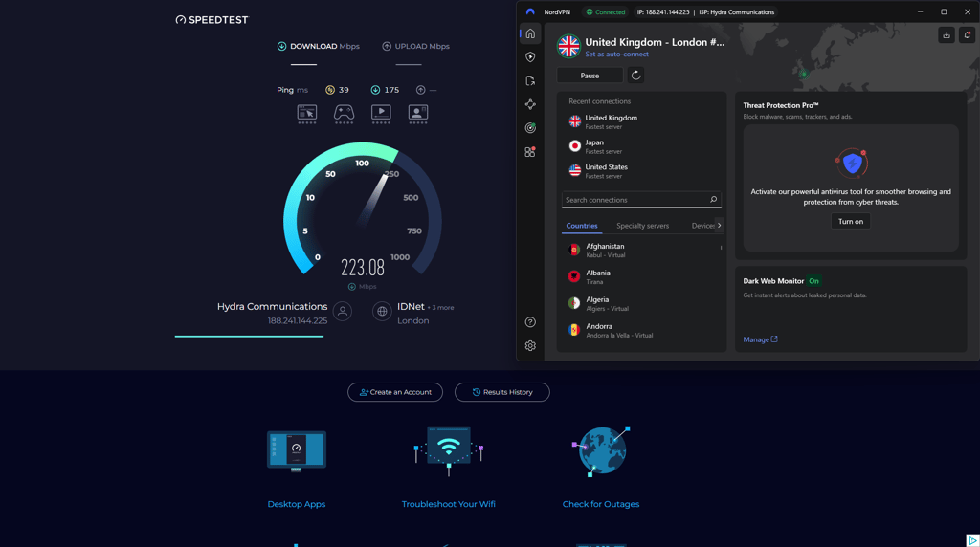Screen dimensions: 980x547
Task: Turn on Threat Protection Pro
Action: pos(850,221)
